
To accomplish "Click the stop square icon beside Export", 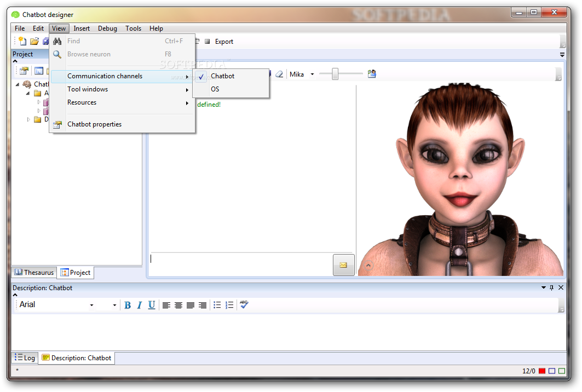I will pos(208,42).
